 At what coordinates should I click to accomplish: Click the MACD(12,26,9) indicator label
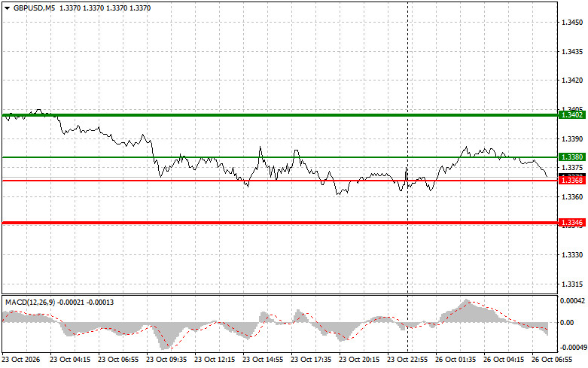29,303
